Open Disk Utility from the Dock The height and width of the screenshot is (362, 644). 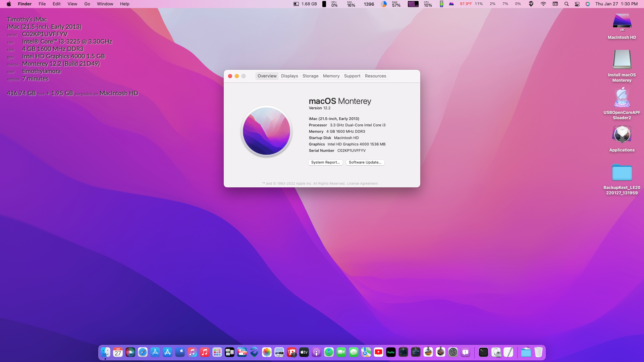pyautogui.click(x=496, y=352)
